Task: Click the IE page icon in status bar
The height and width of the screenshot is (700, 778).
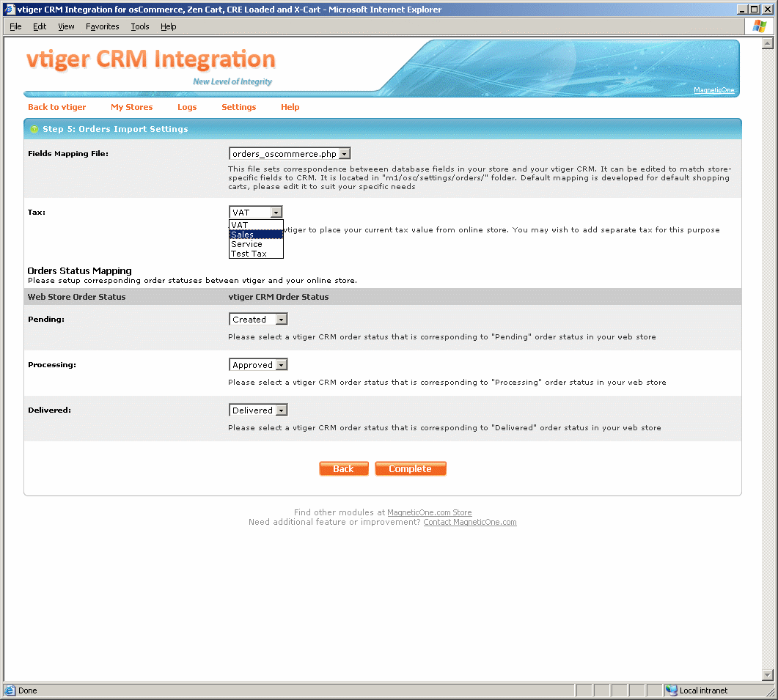Action: pos(10,690)
